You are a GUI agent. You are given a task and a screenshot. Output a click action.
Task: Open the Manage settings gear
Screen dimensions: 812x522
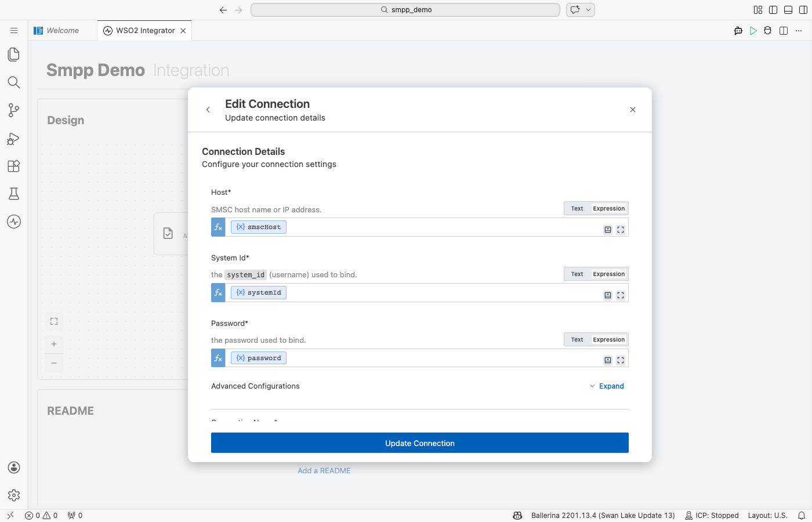click(x=14, y=495)
